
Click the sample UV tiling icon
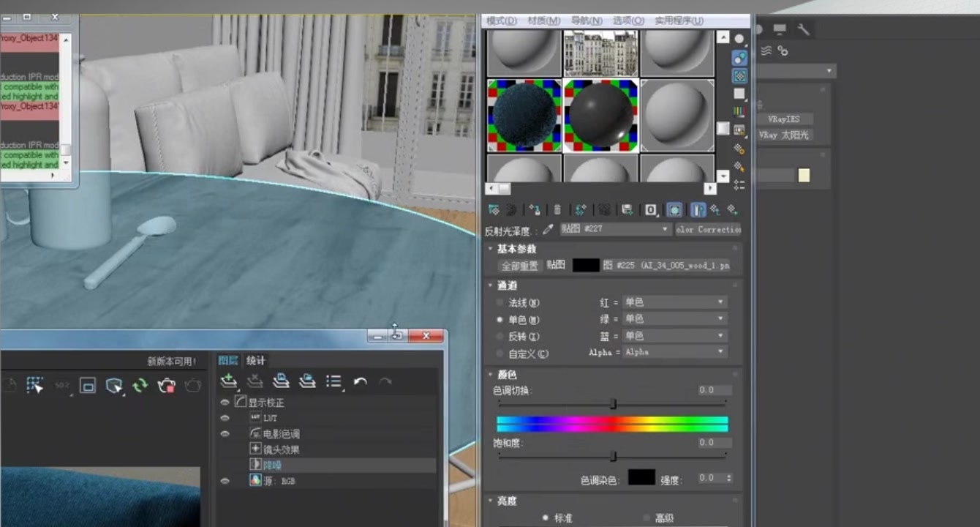739,94
